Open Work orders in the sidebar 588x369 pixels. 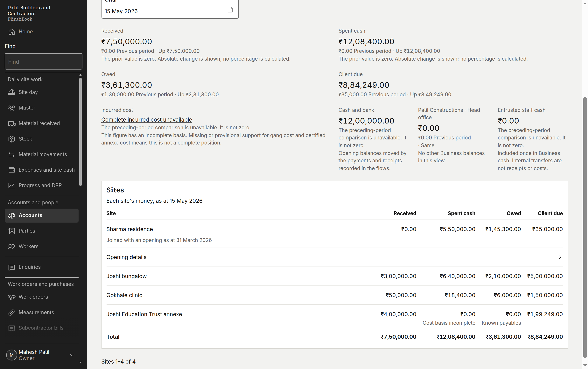tap(41, 297)
